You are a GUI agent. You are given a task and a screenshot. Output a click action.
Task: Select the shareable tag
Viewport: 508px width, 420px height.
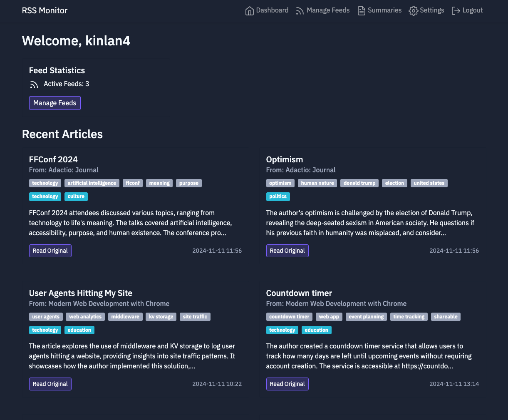[446, 317]
